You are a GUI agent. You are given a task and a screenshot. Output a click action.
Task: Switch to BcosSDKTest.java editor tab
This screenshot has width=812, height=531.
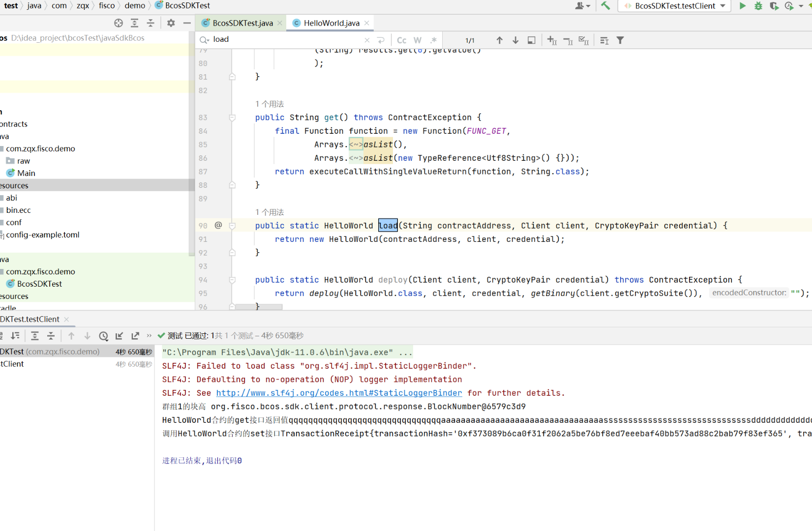[242, 23]
